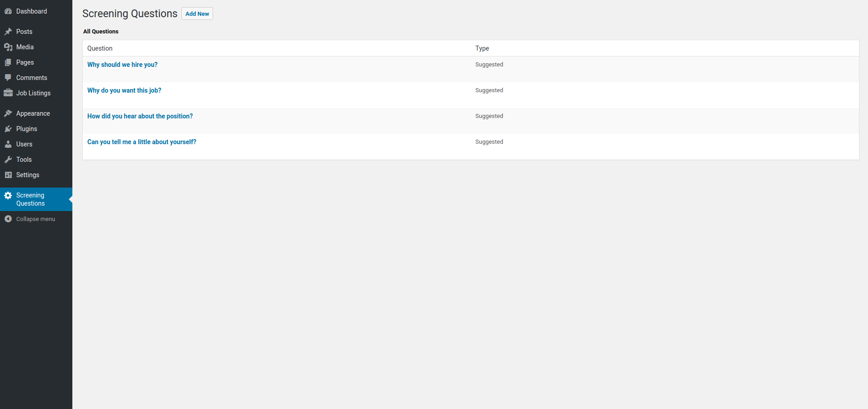The image size is (868, 409).
Task: Navigate to Pages
Action: pos(25,62)
